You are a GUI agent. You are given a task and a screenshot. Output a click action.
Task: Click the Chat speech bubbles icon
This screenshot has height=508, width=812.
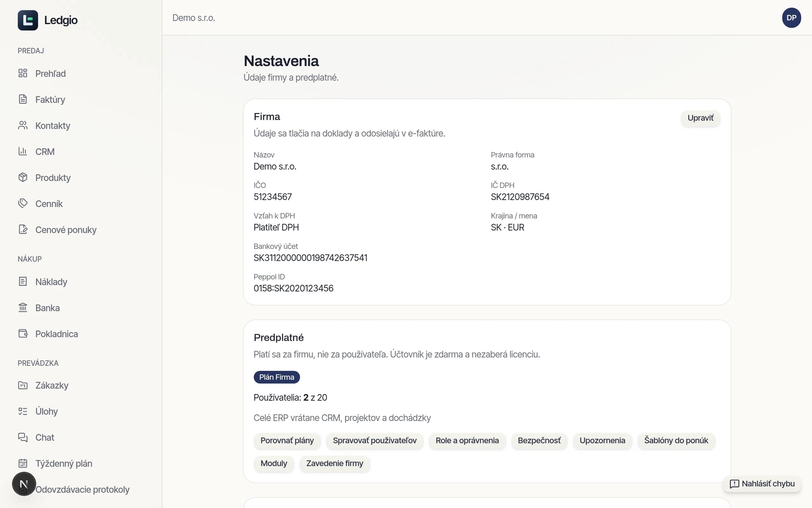pyautogui.click(x=23, y=438)
